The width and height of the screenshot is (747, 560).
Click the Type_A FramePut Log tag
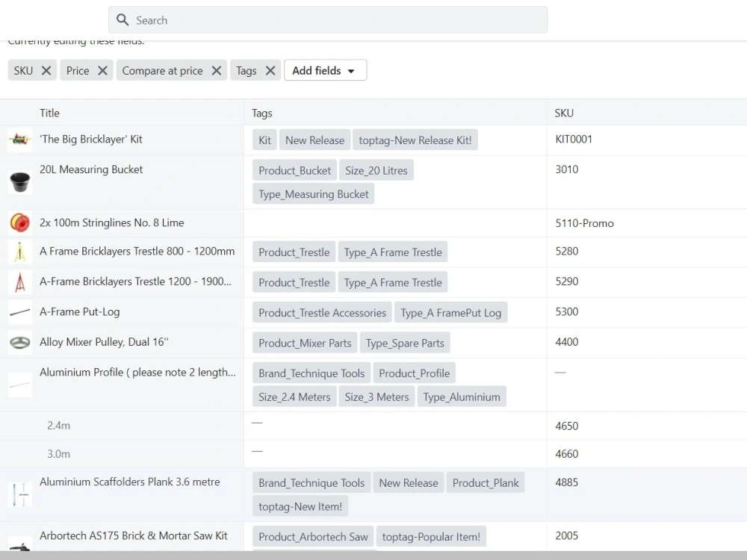(450, 313)
